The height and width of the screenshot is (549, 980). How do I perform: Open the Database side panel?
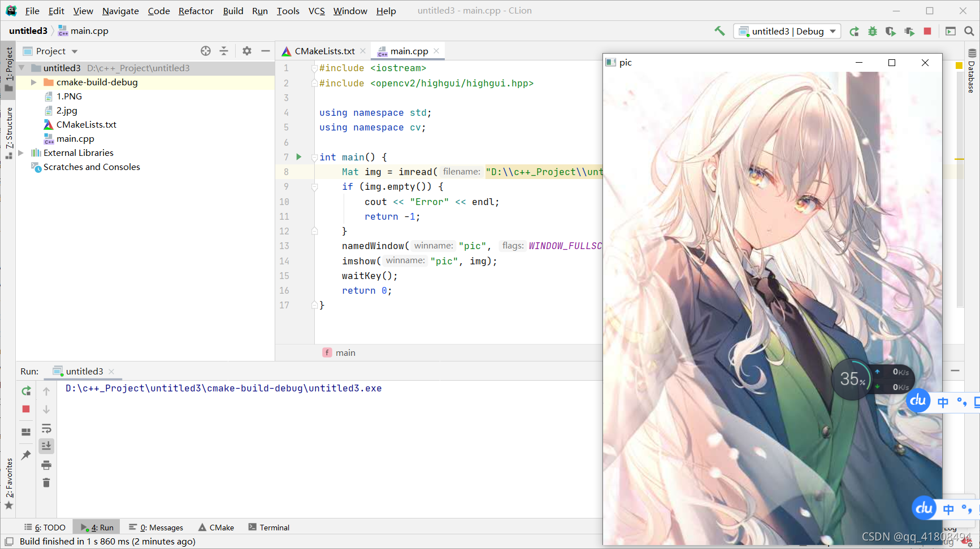pyautogui.click(x=972, y=71)
